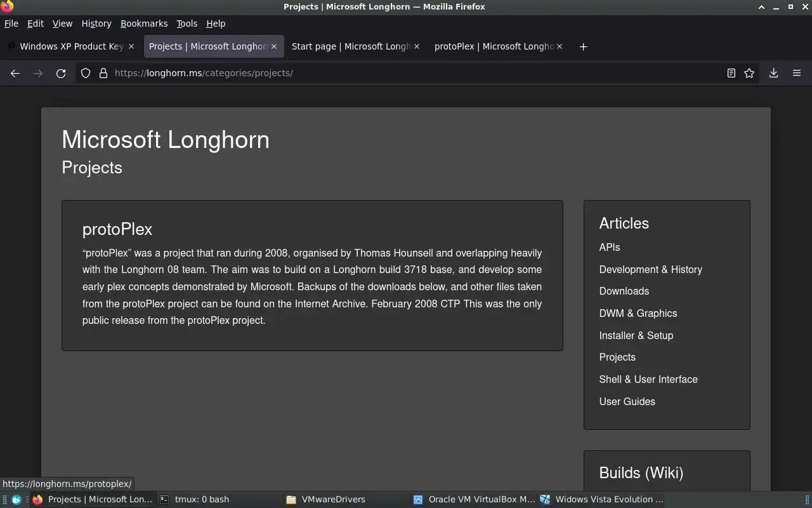
Task: Keep the window above others arrow
Action: click(x=761, y=7)
